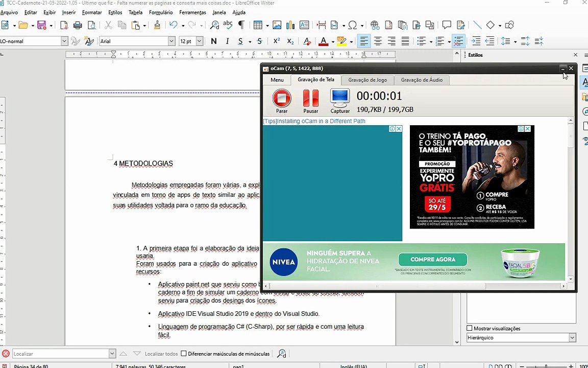Image resolution: width=588 pixels, height=368 pixels.
Task: Insert a hyperlink globe icon
Action: coord(375,25)
